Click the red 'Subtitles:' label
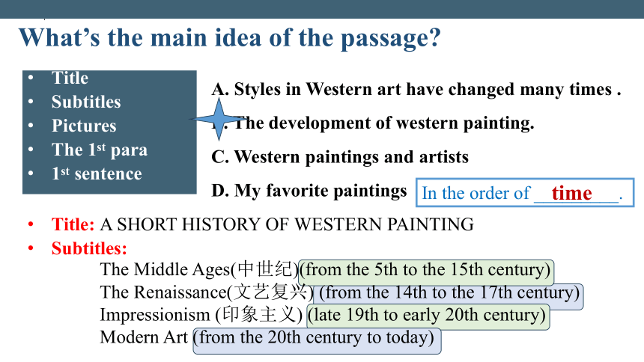Image resolution: width=644 pixels, height=362 pixels. click(x=89, y=248)
